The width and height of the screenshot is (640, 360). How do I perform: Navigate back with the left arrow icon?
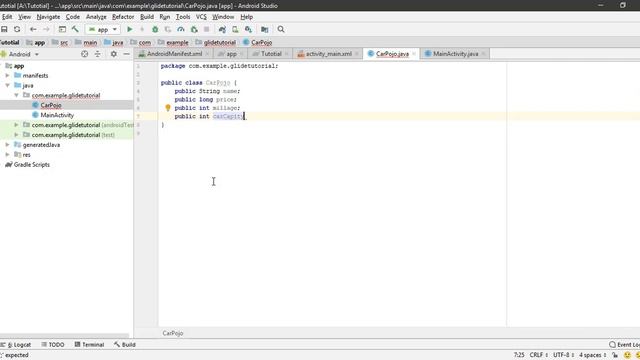(x=33, y=29)
